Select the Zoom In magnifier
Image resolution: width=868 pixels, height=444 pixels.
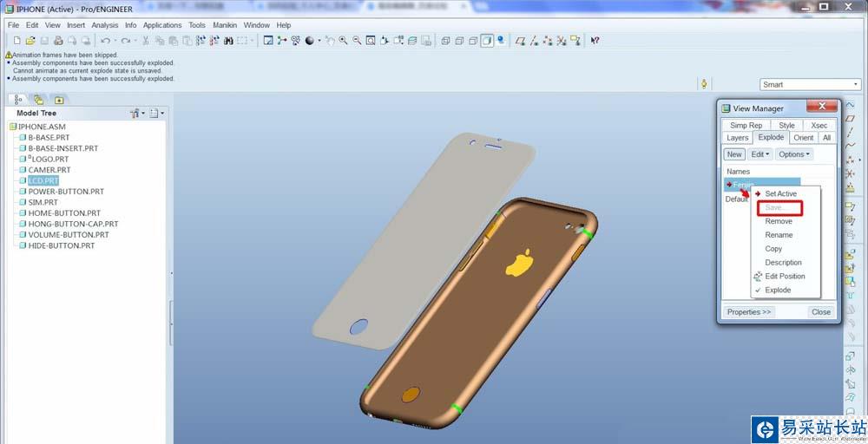pyautogui.click(x=343, y=41)
